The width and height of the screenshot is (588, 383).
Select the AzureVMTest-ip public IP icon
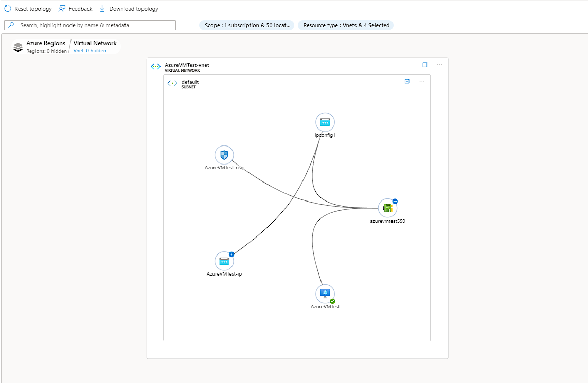(x=224, y=261)
